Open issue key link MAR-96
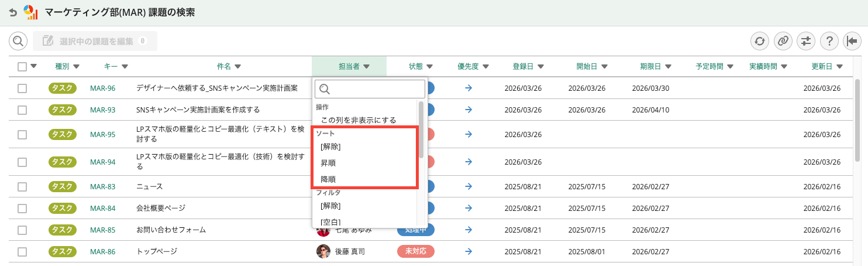The image size is (868, 266). [103, 88]
